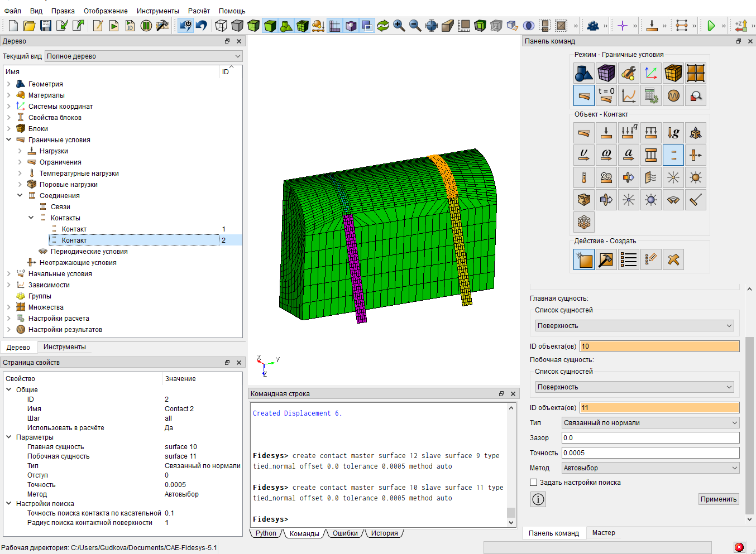Click the red error indicator in status bar
This screenshot has width=756, height=554.
(739, 547)
